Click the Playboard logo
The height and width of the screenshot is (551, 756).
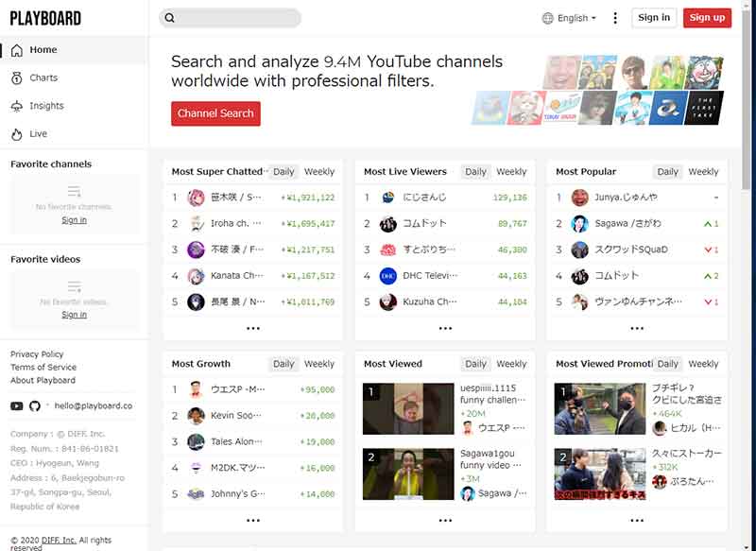pos(45,18)
